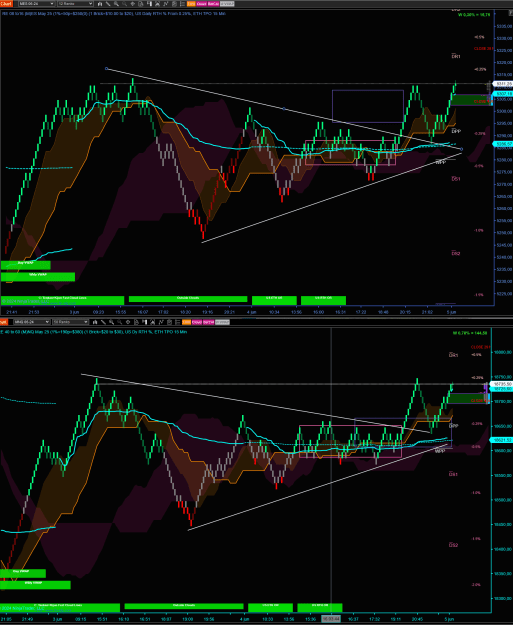Toggle the Outside Clouds bar on top chart
Image resolution: width=513 pixels, height=625 pixels.
188,299
